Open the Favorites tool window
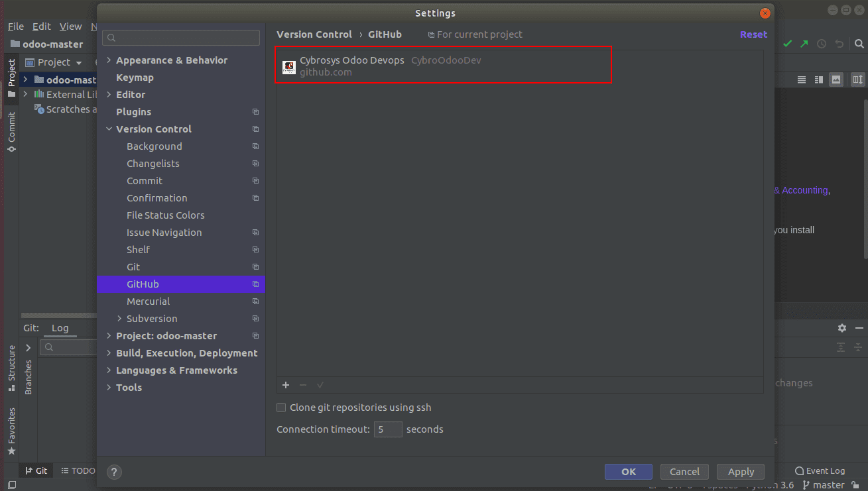Screen dimensions: 868x491 [11, 432]
